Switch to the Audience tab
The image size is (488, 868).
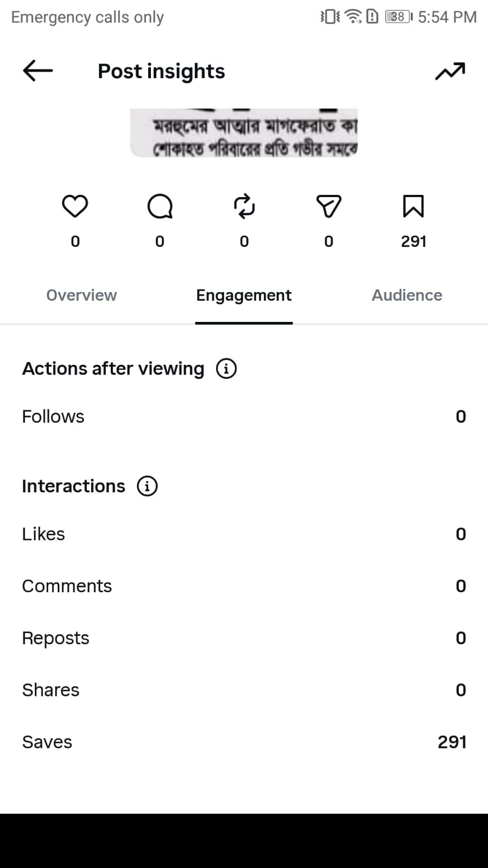[407, 295]
